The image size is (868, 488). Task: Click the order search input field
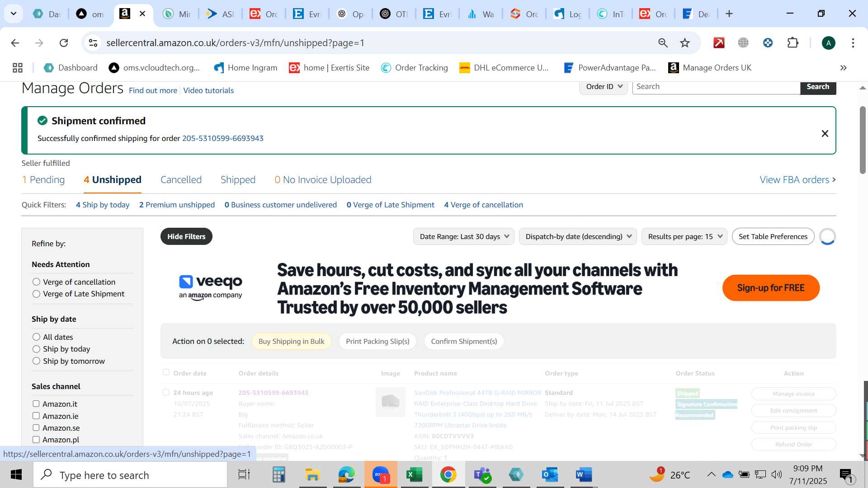716,87
